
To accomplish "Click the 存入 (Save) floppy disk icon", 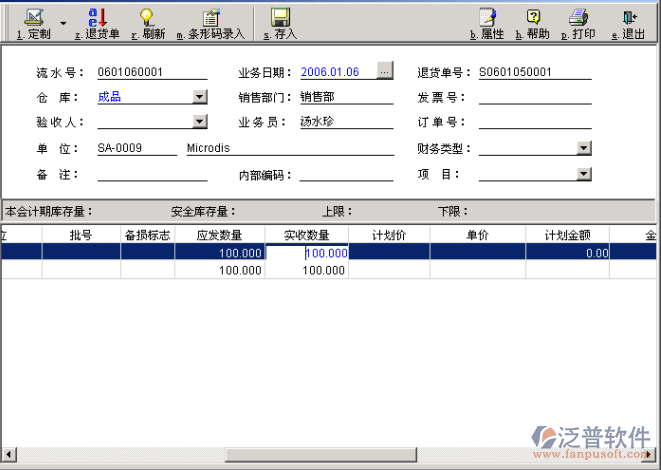I will pos(280,18).
